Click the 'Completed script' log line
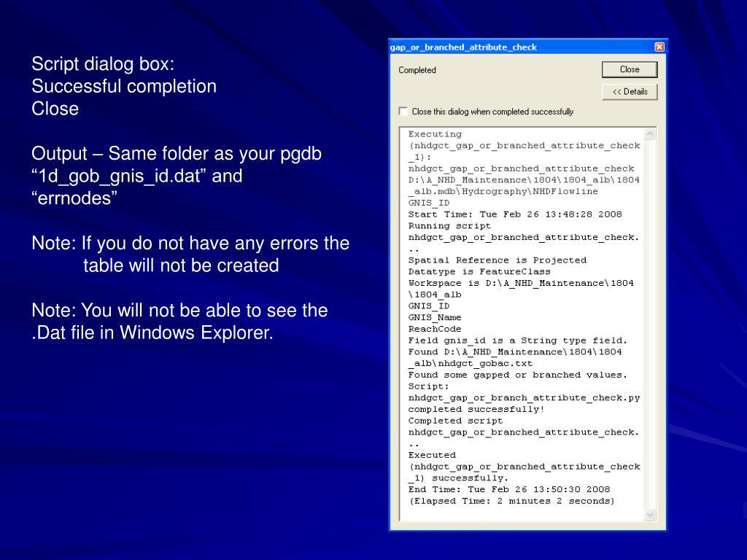The height and width of the screenshot is (560, 747). click(455, 421)
